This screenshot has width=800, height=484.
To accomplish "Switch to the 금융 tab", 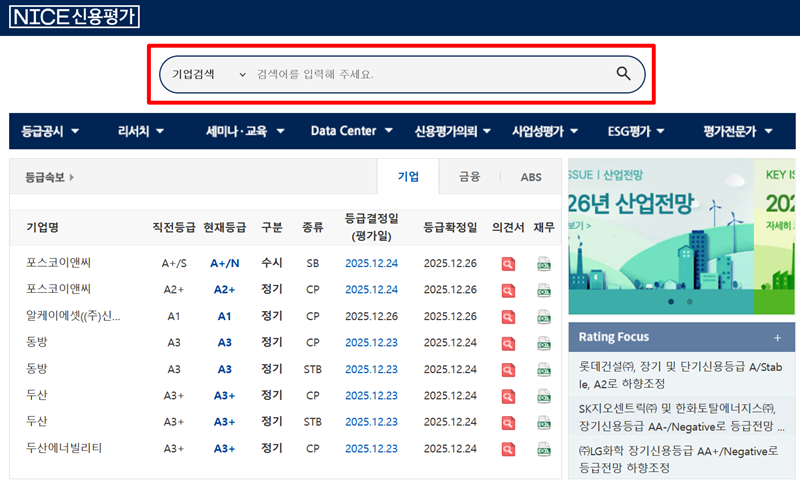I will click(x=469, y=176).
